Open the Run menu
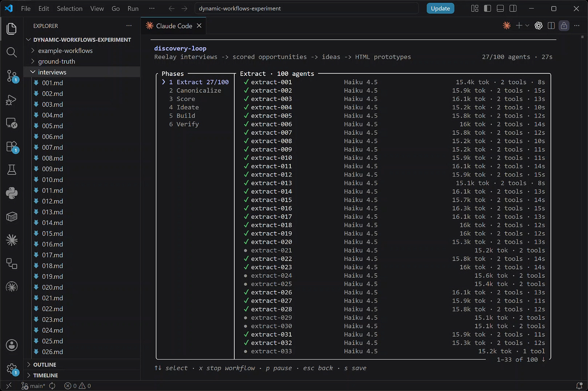The image size is (588, 391). 133,8
